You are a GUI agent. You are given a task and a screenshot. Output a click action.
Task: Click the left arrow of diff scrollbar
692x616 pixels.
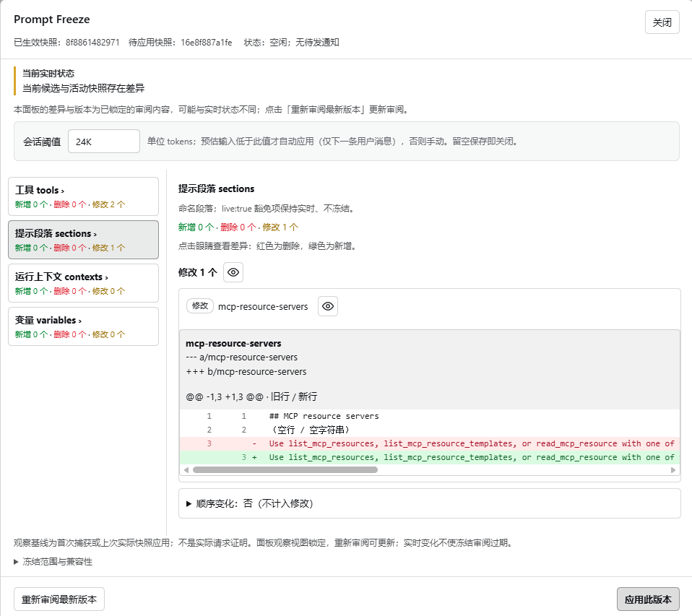(x=186, y=470)
